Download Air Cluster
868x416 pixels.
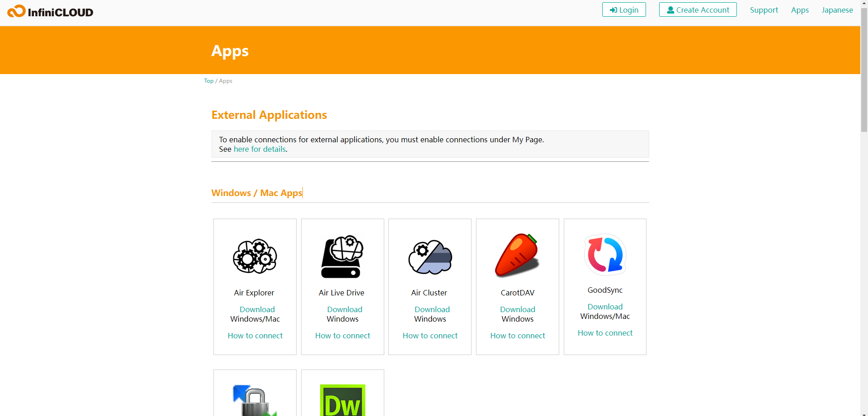tap(432, 309)
